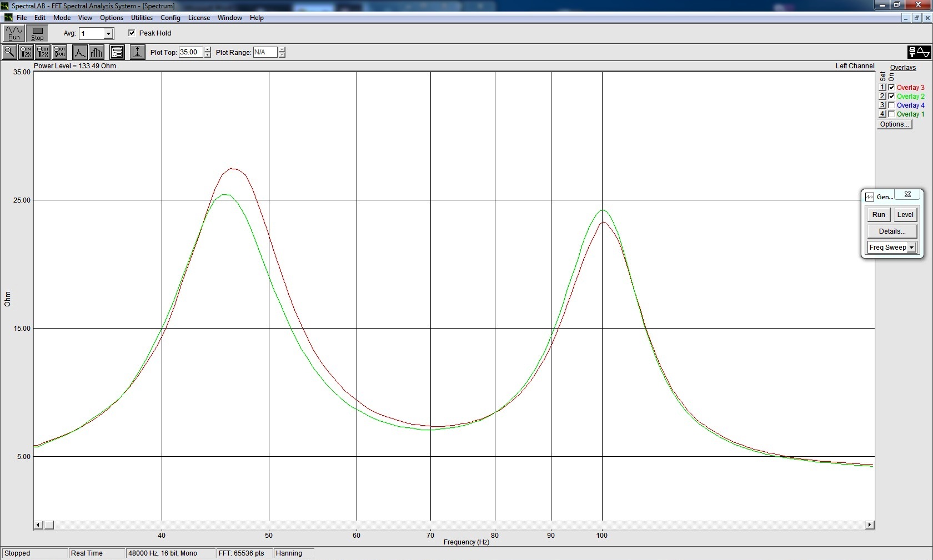Click the Plot Range down arrow

282,55
